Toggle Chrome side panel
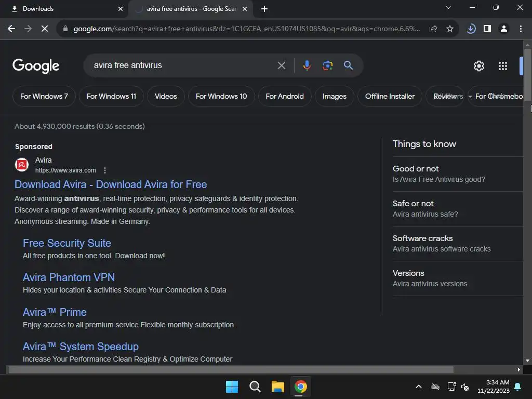 point(487,29)
